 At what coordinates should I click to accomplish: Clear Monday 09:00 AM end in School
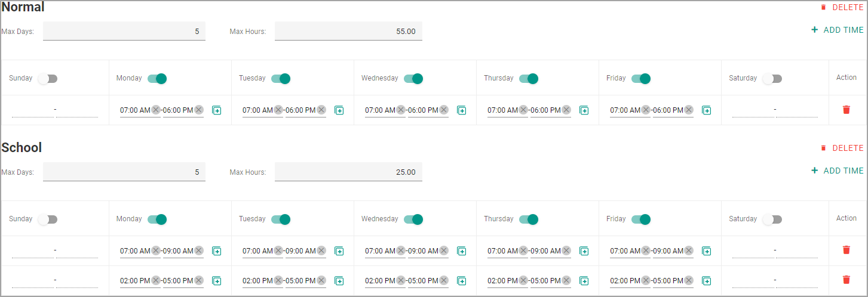coord(199,250)
